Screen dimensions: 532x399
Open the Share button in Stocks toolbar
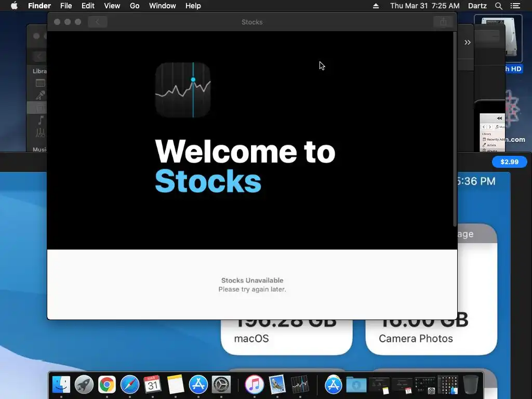pos(443,22)
